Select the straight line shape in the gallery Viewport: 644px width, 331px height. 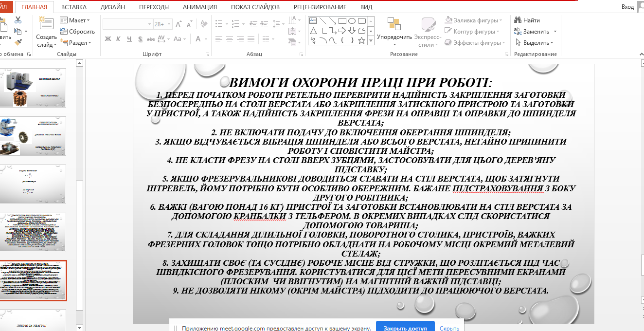point(323,21)
